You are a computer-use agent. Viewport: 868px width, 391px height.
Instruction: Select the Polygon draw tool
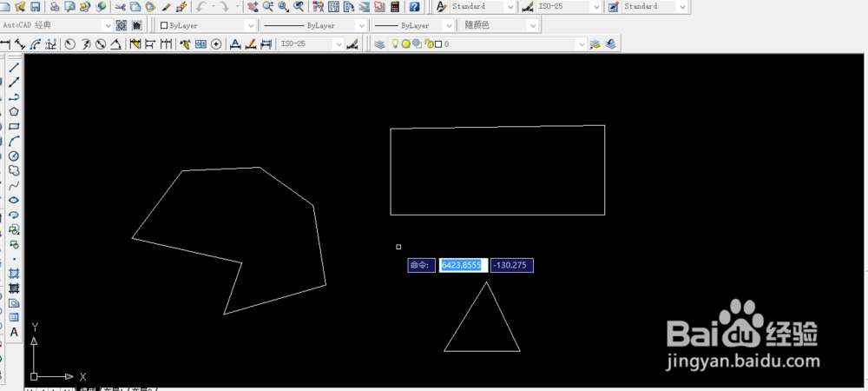[14, 111]
